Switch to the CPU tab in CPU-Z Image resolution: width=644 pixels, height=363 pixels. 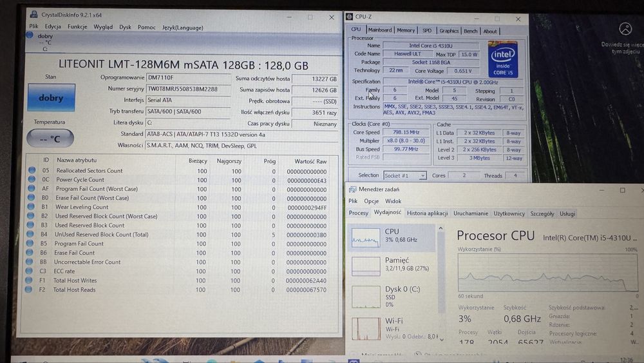coord(355,30)
